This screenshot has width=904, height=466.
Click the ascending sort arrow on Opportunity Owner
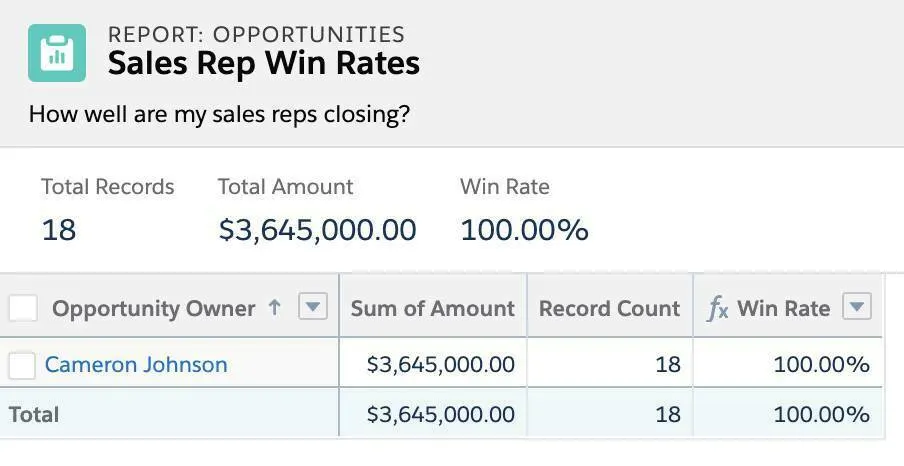275,308
